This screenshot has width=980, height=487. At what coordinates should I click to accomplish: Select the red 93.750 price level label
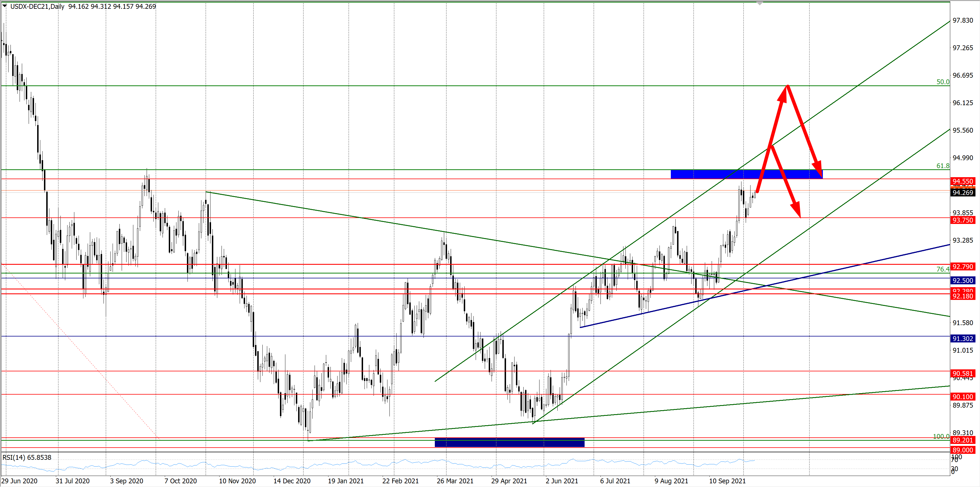962,220
